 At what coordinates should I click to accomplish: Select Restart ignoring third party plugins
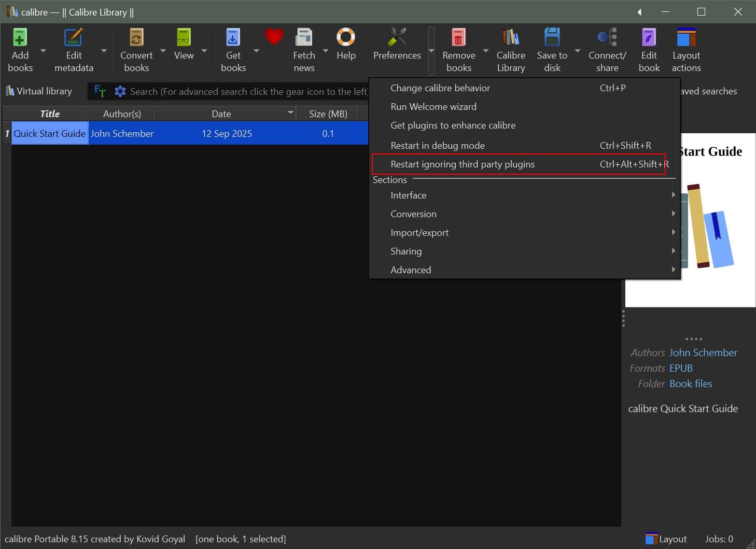tap(524, 164)
